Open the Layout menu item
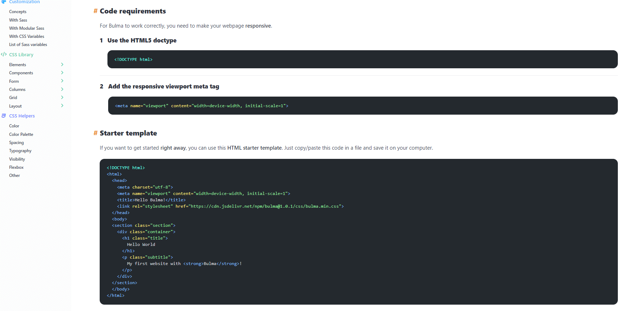The width and height of the screenshot is (644, 311). coord(15,106)
